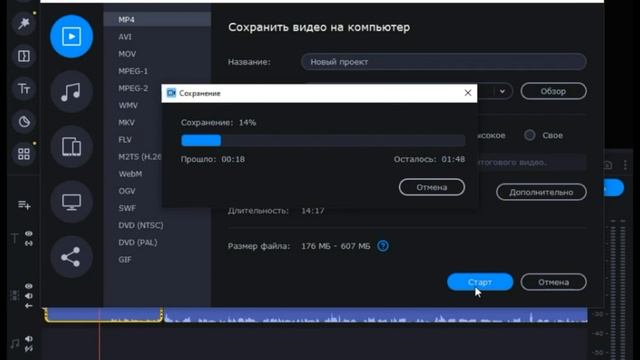Click the Длительность 14:17 value
The image size is (640, 360).
[x=313, y=211]
